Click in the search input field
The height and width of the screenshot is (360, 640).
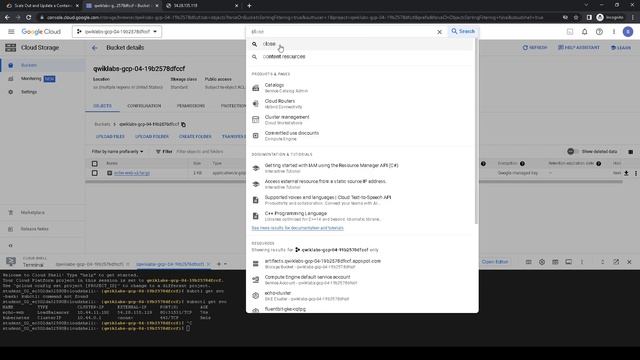click(x=341, y=31)
